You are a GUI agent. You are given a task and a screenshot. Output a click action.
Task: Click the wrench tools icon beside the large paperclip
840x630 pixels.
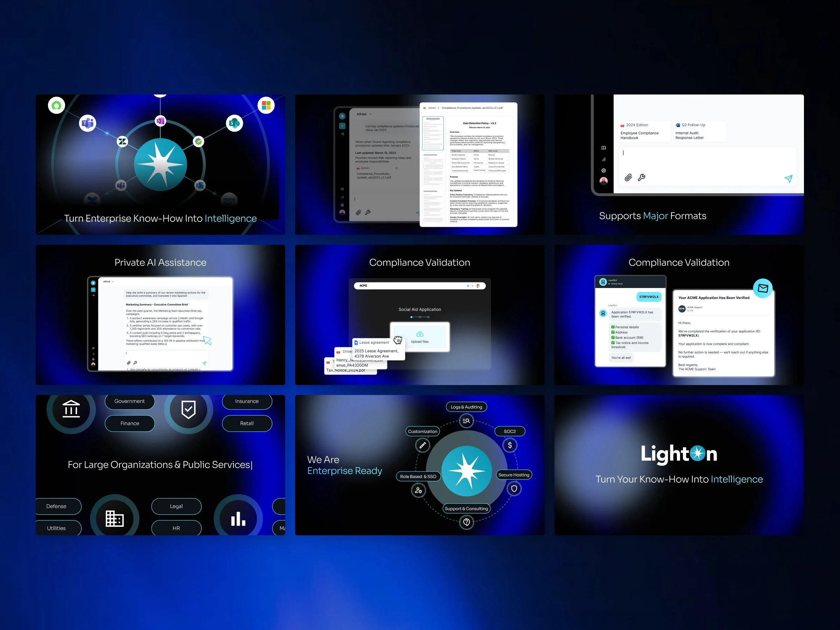[642, 177]
